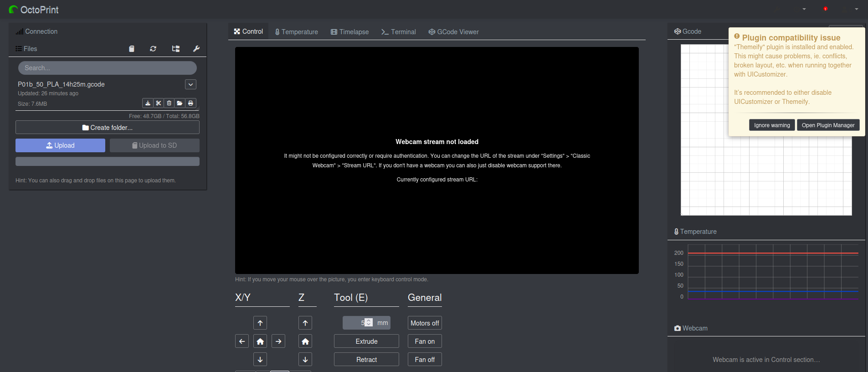Home the Z axis
This screenshot has width=868, height=372.
[305, 341]
